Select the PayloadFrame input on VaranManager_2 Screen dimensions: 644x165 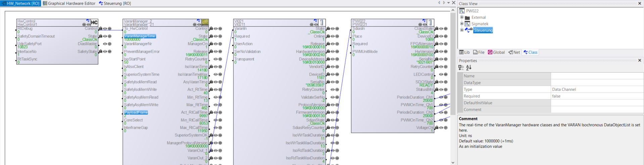coord(136,113)
